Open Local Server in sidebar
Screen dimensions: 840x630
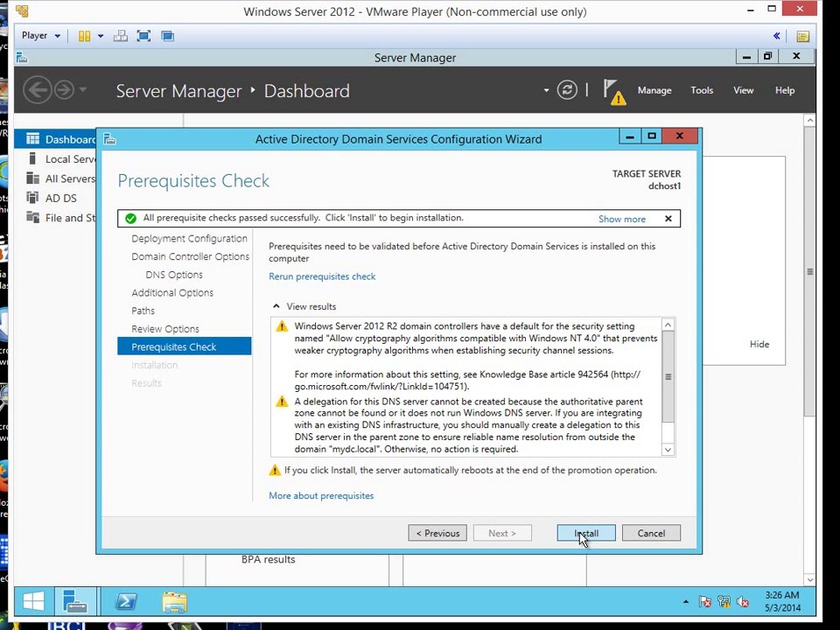60,159
